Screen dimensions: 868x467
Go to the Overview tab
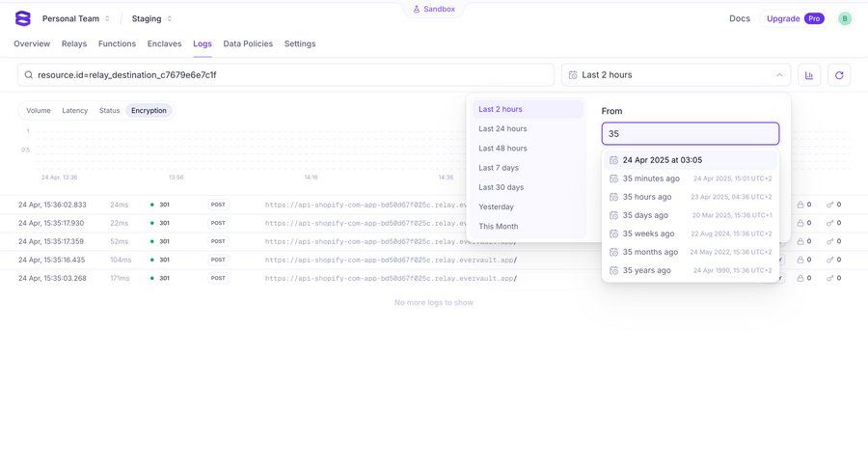(x=32, y=43)
